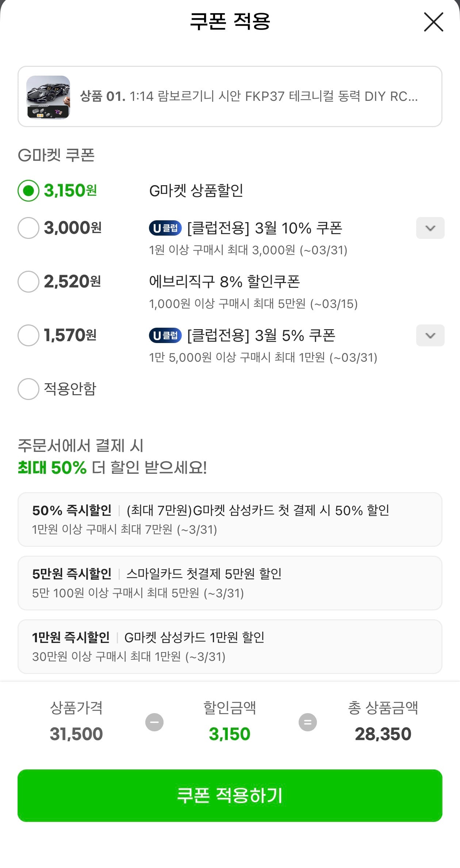460x868 pixels.
Task: Click the 상품 01 product title text
Action: coord(249,96)
